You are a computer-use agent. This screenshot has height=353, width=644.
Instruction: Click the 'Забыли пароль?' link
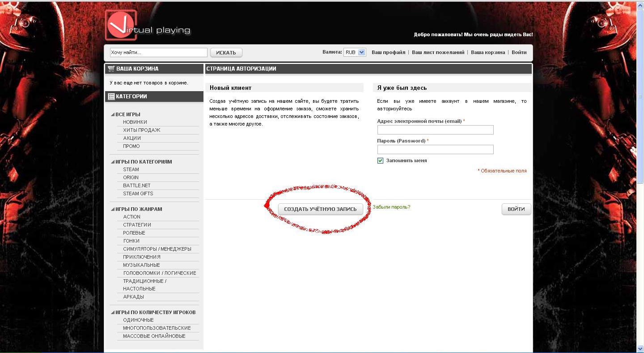click(x=391, y=207)
